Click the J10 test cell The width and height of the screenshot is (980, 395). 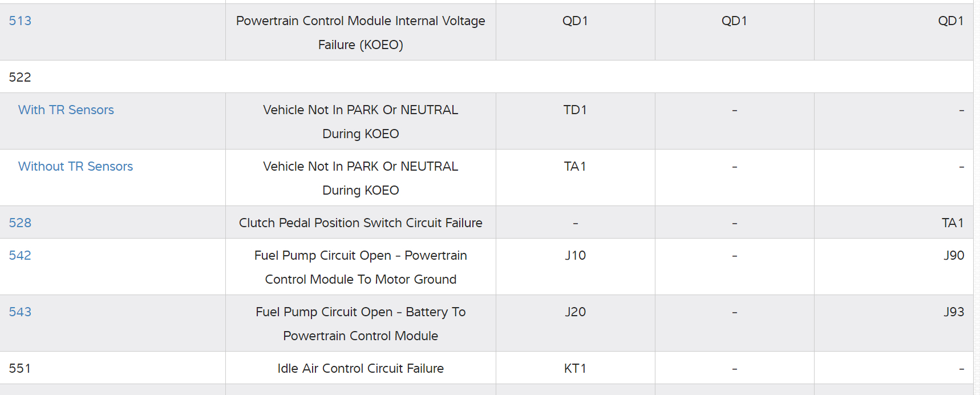tap(575, 256)
